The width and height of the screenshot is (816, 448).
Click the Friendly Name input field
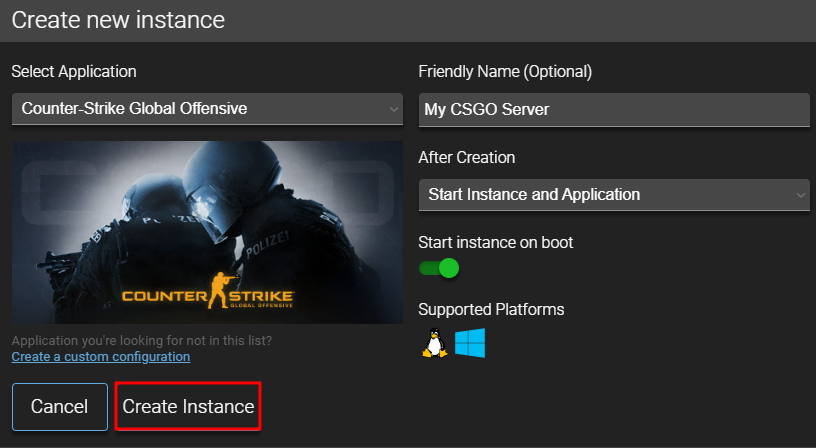tap(614, 109)
